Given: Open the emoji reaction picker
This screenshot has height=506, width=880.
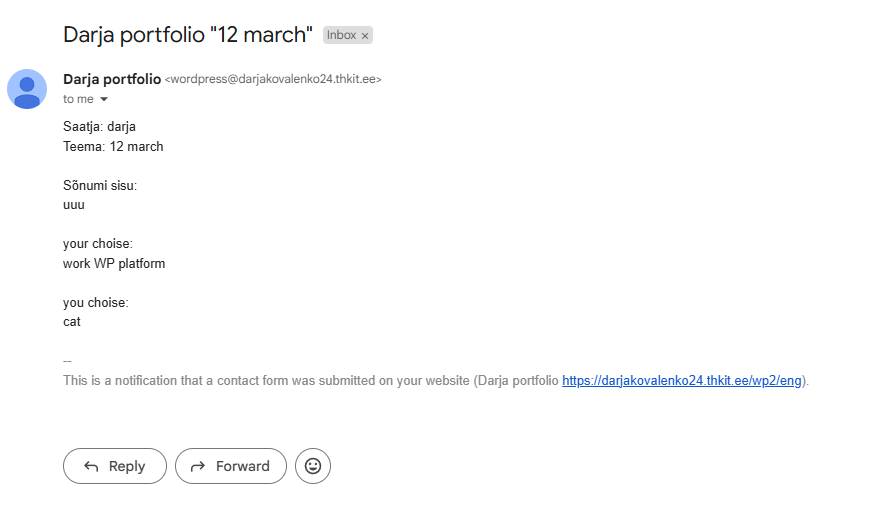Looking at the screenshot, I should tap(313, 466).
